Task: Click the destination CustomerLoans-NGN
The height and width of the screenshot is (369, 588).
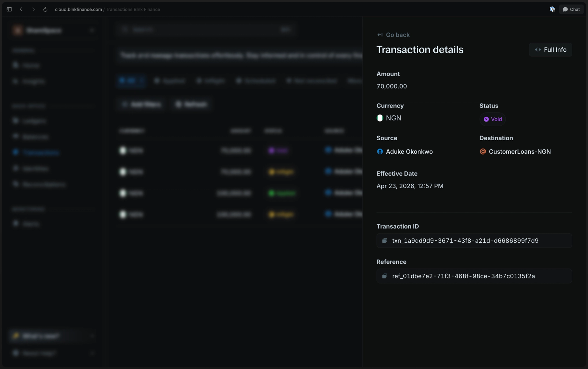Action: tap(520, 152)
